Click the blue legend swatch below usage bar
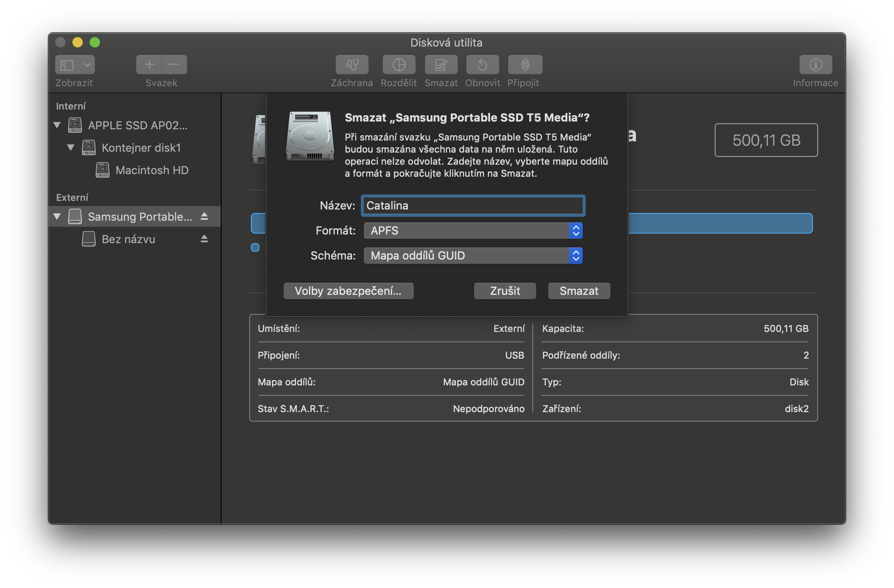This screenshot has width=894, height=588. click(x=255, y=247)
